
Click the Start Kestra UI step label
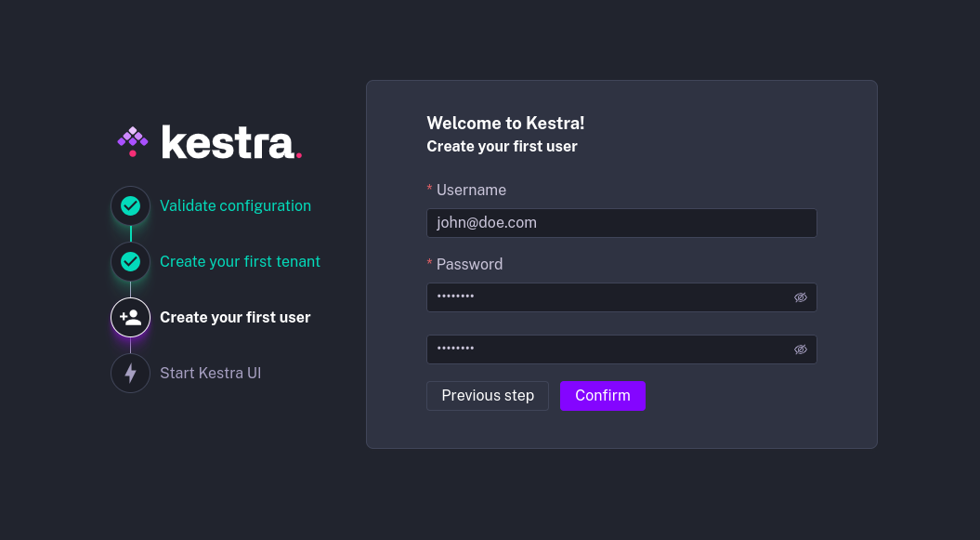210,373
